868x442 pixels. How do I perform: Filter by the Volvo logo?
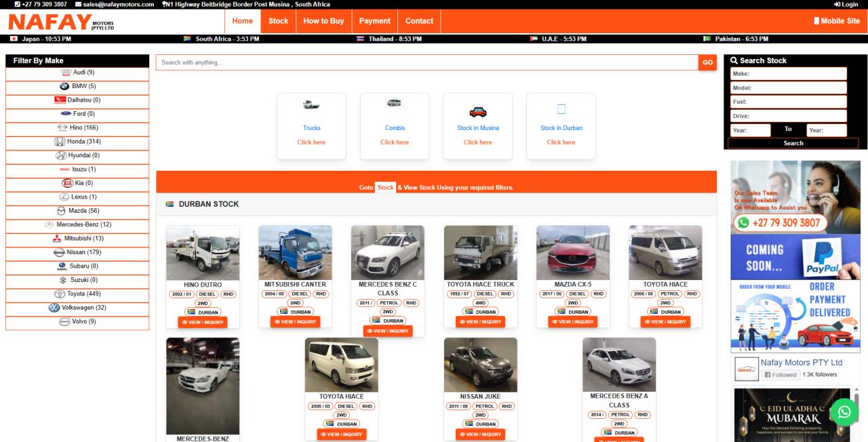click(65, 321)
